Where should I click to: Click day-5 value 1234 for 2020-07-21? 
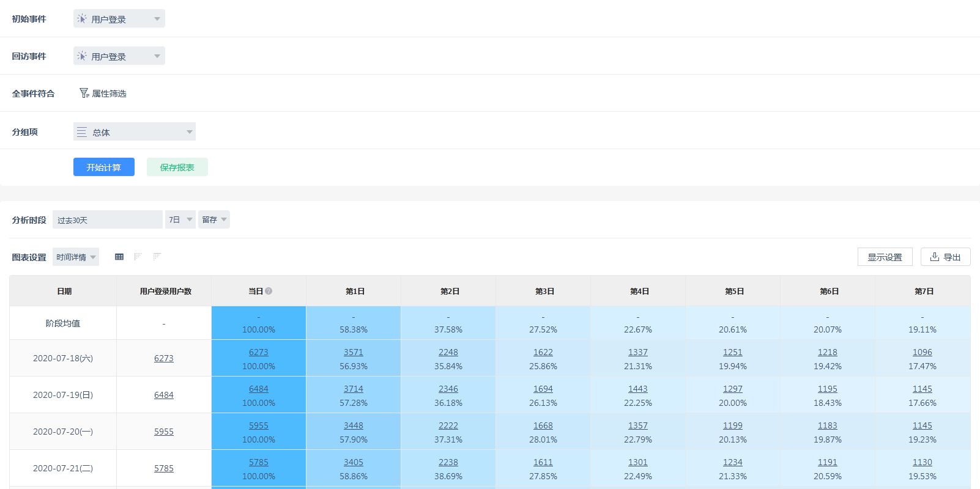pos(733,462)
